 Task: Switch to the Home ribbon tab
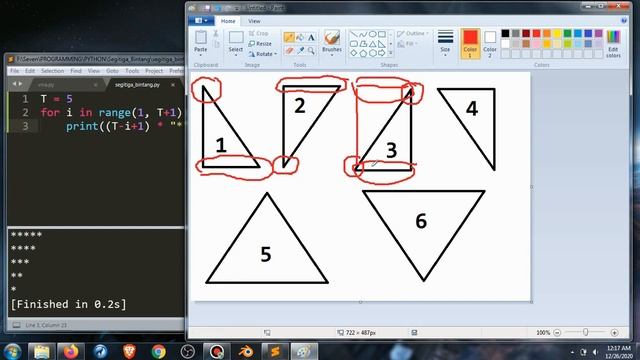(x=228, y=21)
